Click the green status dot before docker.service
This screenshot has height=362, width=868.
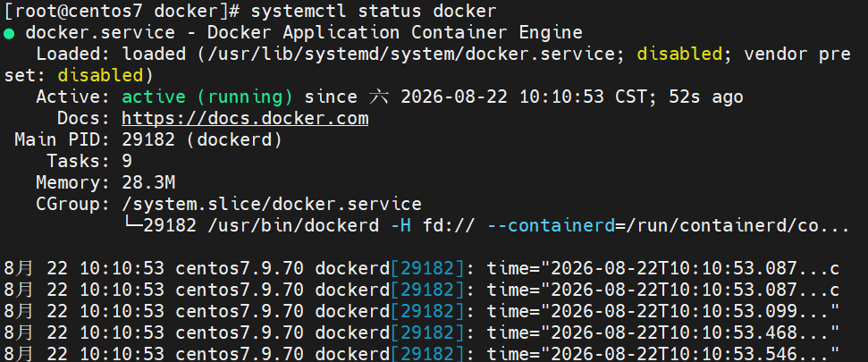[9, 33]
